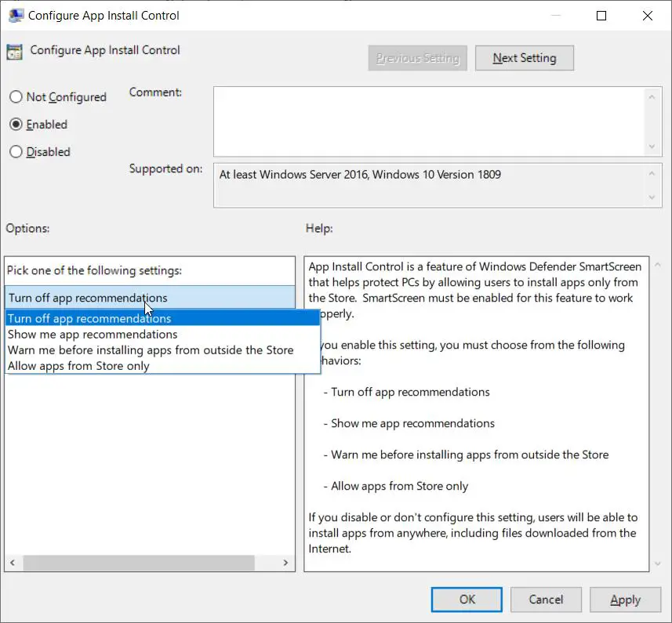
Task: Click help text '- Warn me before installing apps'
Action: 466,455
